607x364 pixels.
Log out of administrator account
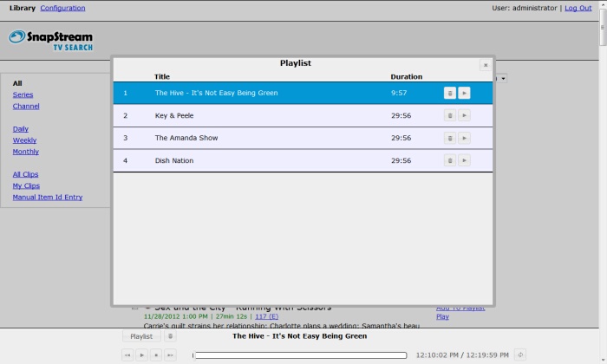point(578,8)
